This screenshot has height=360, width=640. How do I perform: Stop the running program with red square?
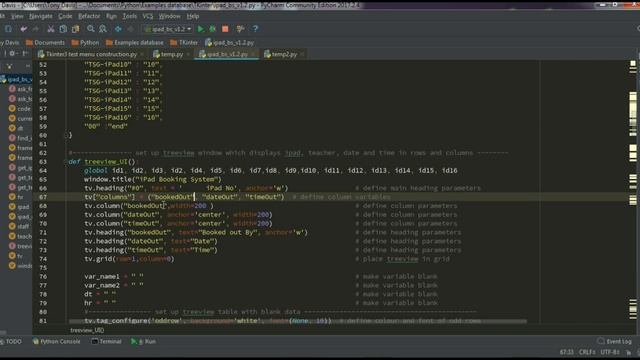[225, 29]
